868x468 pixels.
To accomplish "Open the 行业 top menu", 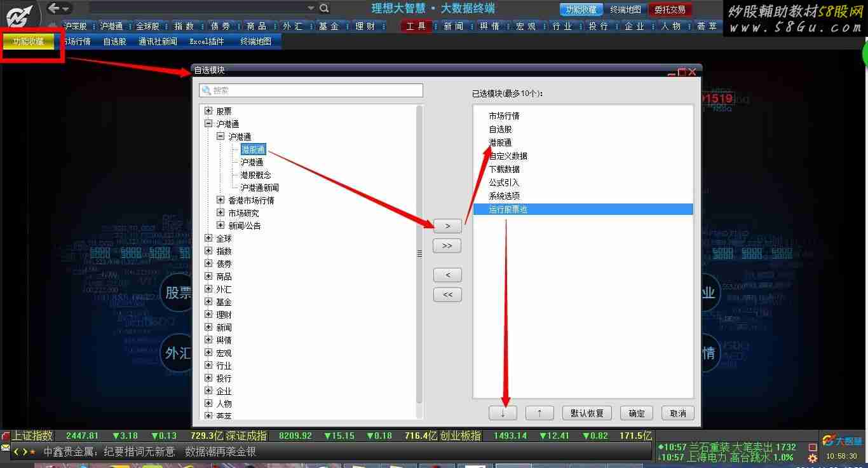I will [x=562, y=26].
